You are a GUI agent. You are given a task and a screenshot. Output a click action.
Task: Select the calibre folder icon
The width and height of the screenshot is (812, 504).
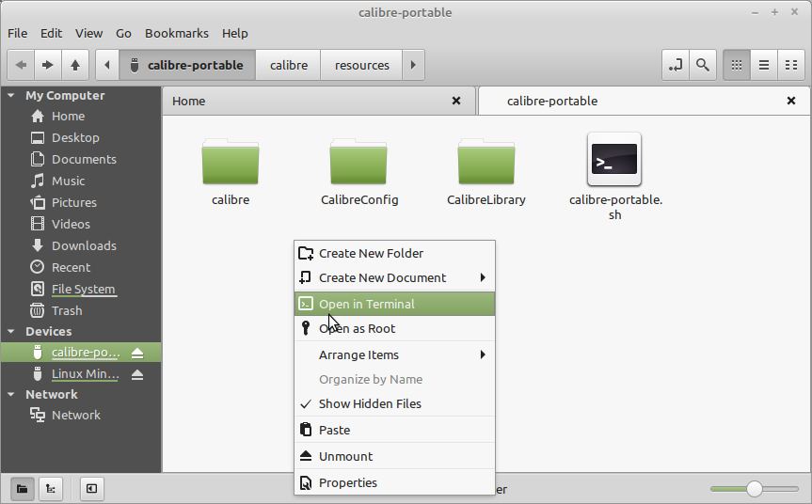[231, 162]
